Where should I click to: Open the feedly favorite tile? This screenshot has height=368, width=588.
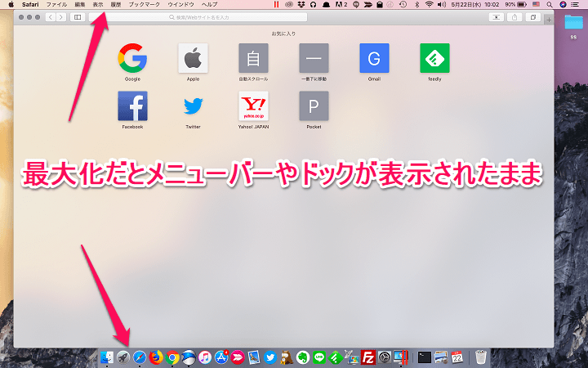(434, 58)
